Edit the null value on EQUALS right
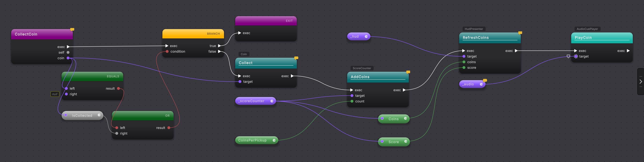 [55, 94]
